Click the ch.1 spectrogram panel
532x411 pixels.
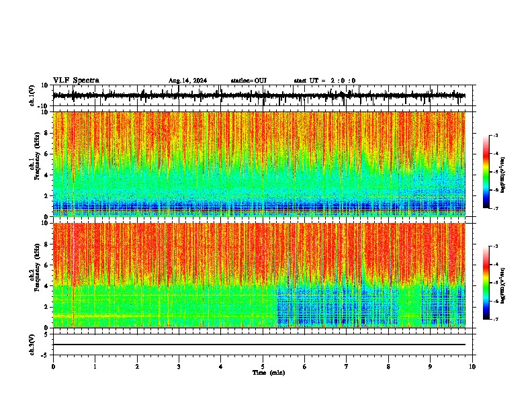click(x=259, y=164)
